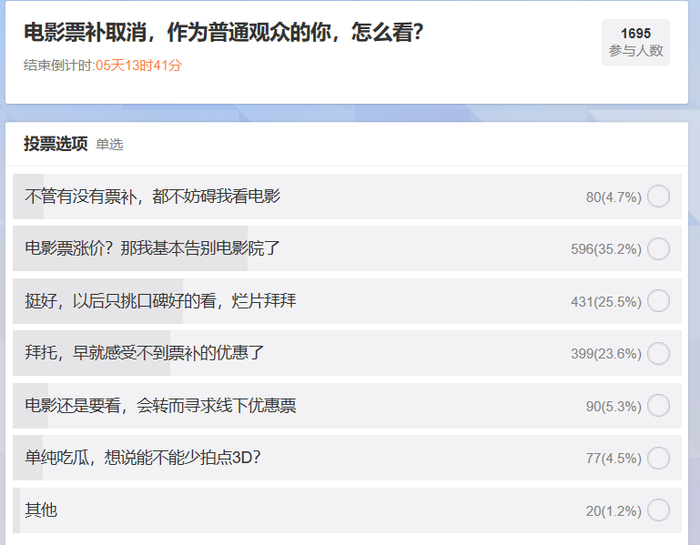
Task: Click the '投票选项' section header
Action: (55, 144)
